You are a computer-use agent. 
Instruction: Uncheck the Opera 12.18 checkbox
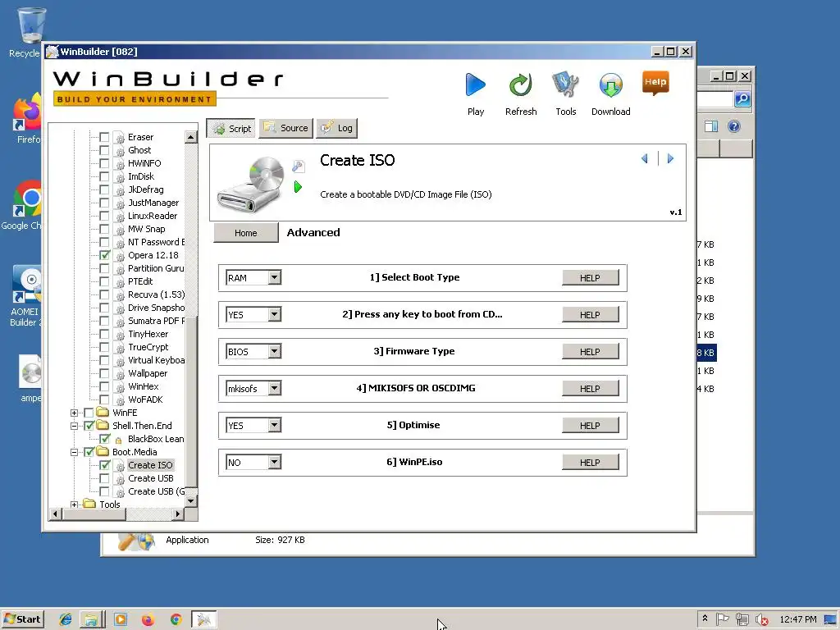[x=104, y=255]
